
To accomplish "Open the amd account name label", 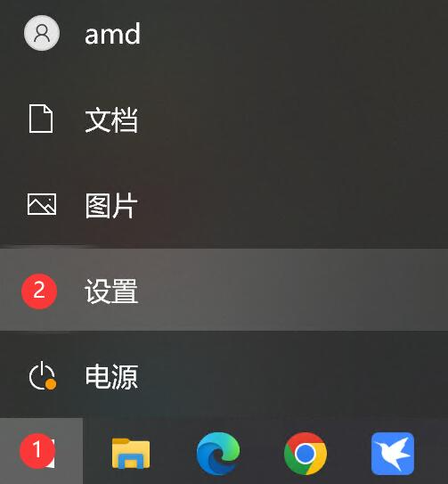I will click(x=112, y=34).
